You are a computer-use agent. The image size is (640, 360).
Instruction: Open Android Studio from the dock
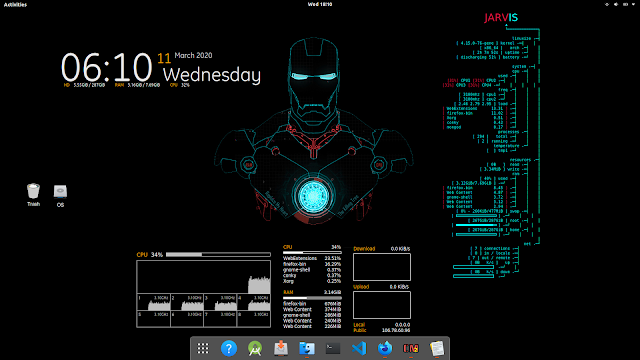255,348
